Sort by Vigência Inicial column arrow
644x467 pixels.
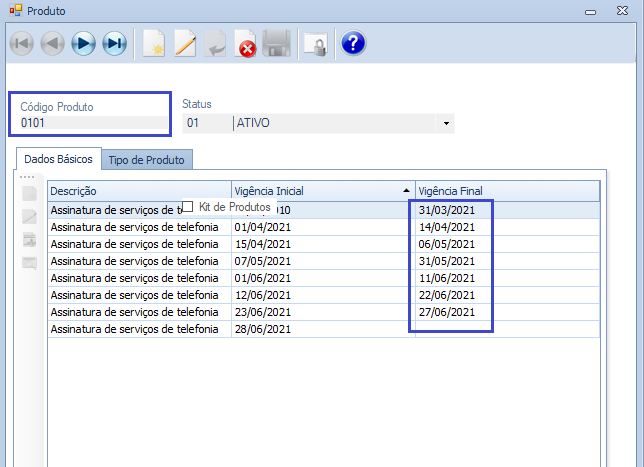click(406, 190)
